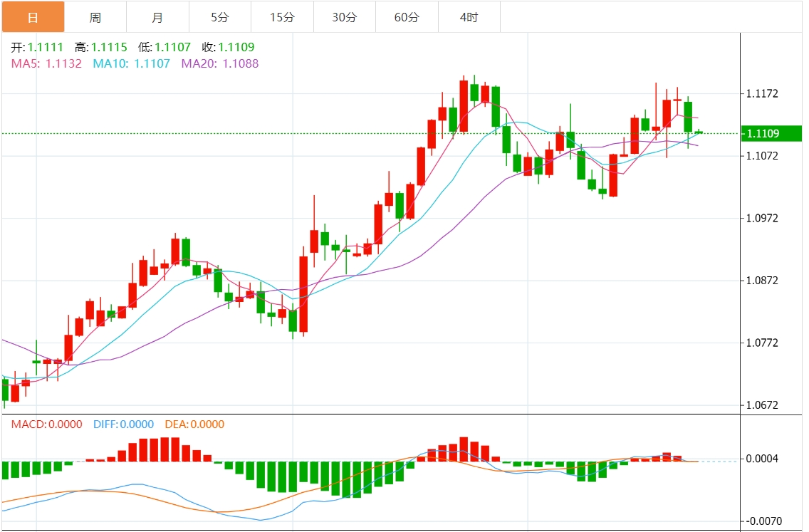Click the DEA: 0.0000 indicator label

(194, 424)
